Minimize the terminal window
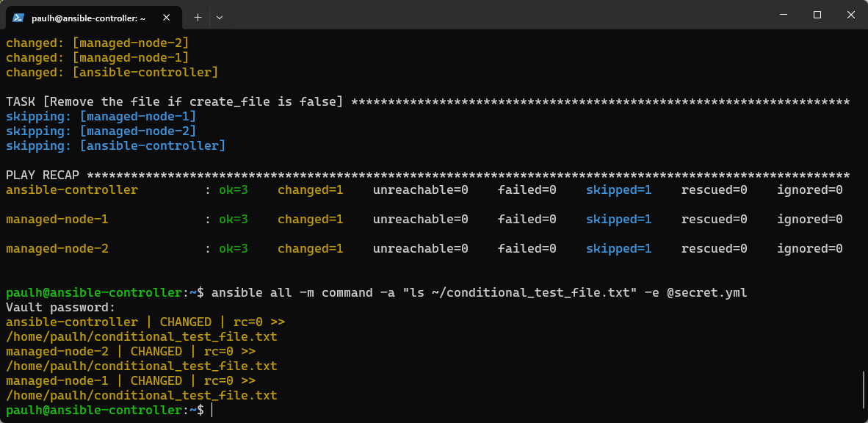 784,15
